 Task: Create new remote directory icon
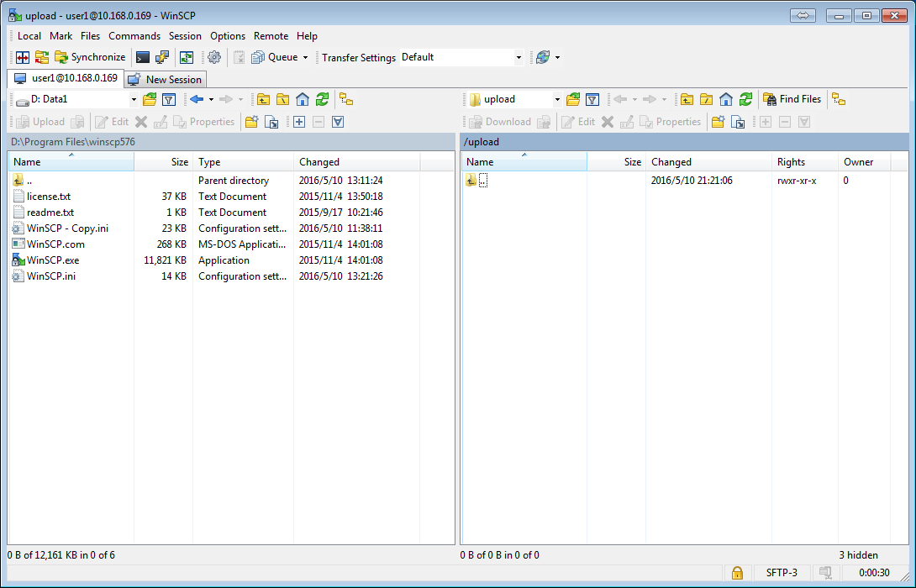tap(718, 122)
